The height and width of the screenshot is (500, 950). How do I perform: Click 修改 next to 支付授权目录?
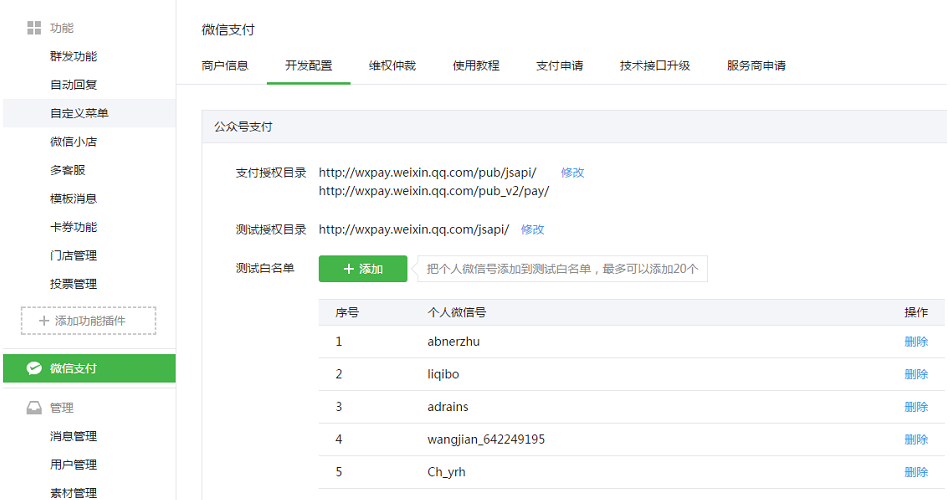(573, 173)
